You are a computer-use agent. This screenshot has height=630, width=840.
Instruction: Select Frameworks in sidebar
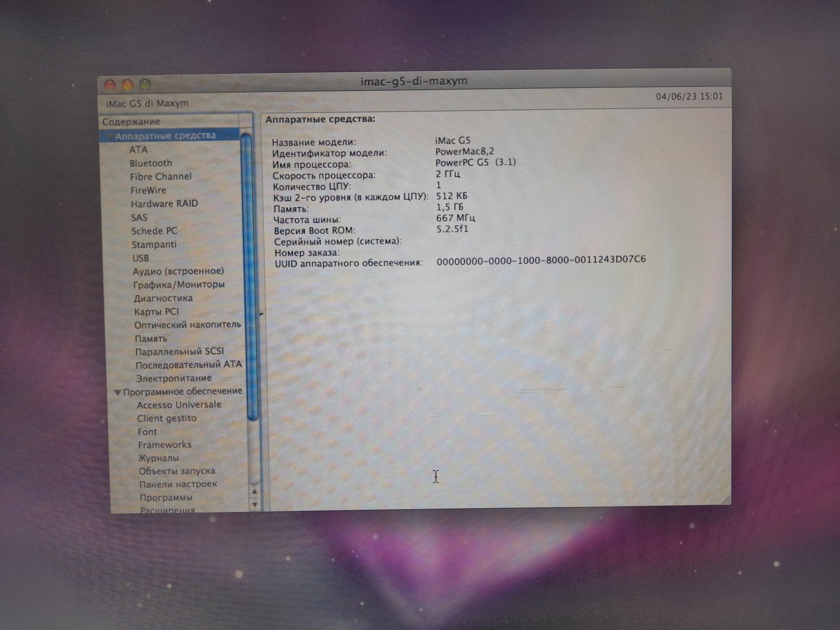pos(165,444)
